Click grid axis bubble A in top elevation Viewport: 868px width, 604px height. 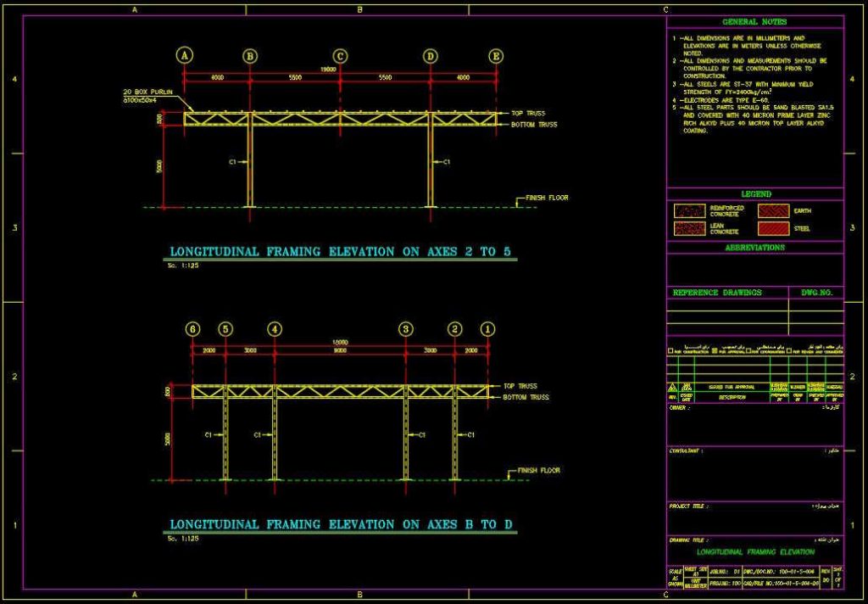(185, 56)
